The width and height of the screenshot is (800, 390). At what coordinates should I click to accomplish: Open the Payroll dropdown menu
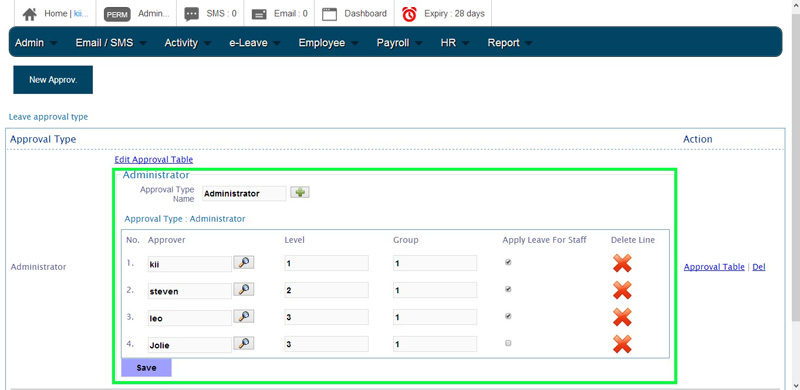[399, 43]
